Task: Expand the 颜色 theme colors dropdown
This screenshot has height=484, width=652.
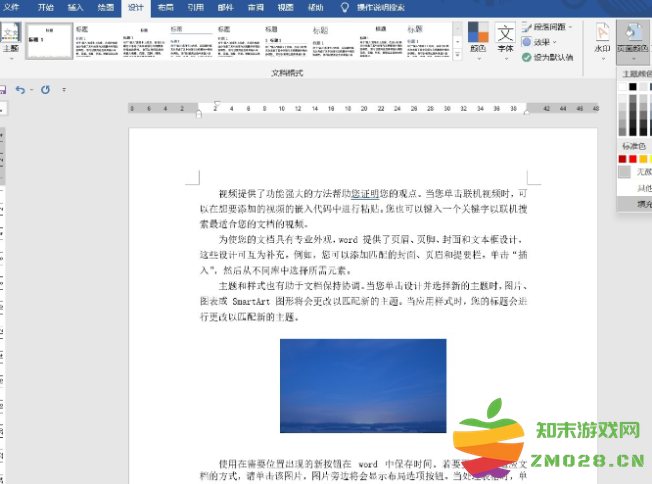Action: coord(479,59)
